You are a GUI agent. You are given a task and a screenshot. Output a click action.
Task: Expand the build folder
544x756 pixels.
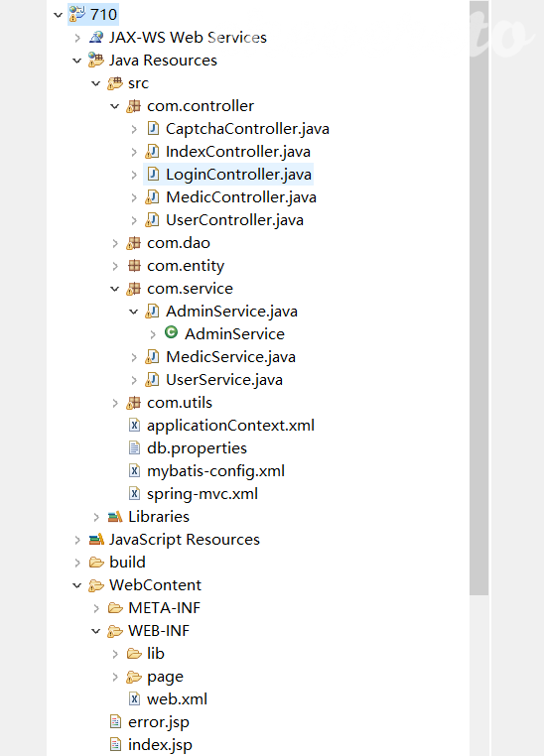77,563
